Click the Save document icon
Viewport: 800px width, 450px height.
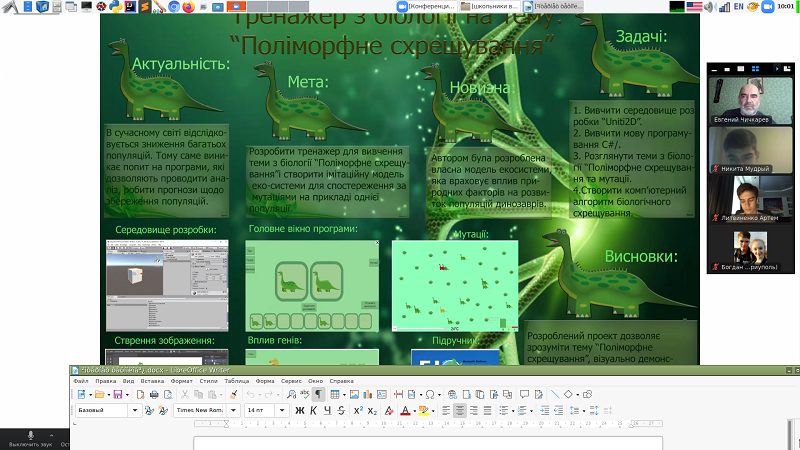118,394
